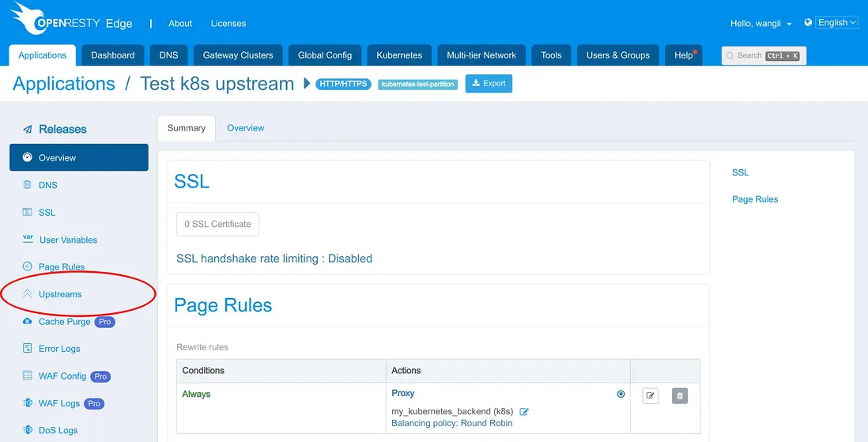868x442 pixels.
Task: Open the Hello, wangli user dropdown
Action: coord(760,23)
